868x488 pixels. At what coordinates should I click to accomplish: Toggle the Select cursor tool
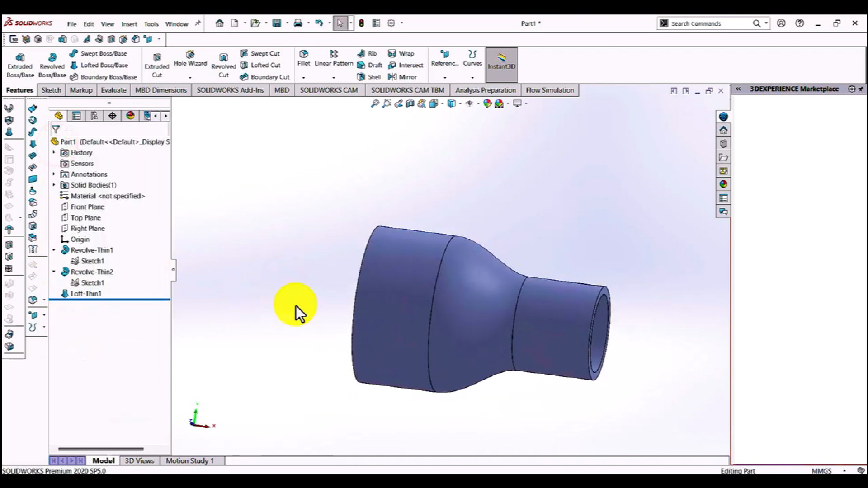point(340,23)
